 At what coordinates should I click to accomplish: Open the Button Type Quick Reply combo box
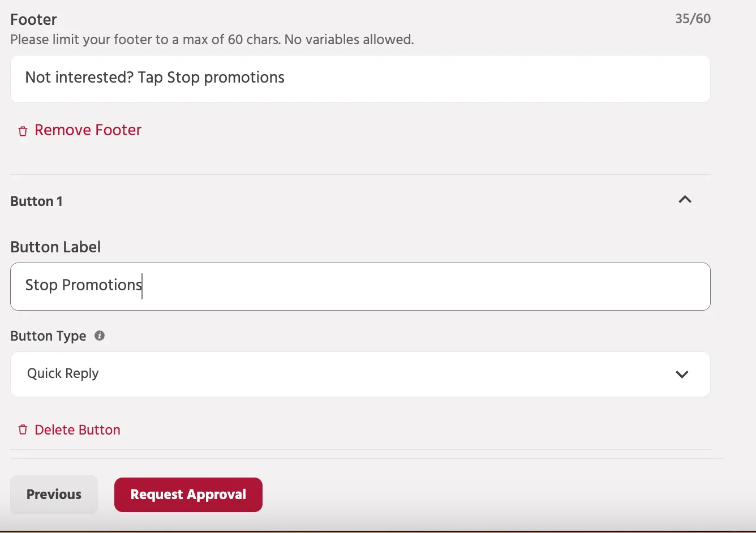click(360, 374)
